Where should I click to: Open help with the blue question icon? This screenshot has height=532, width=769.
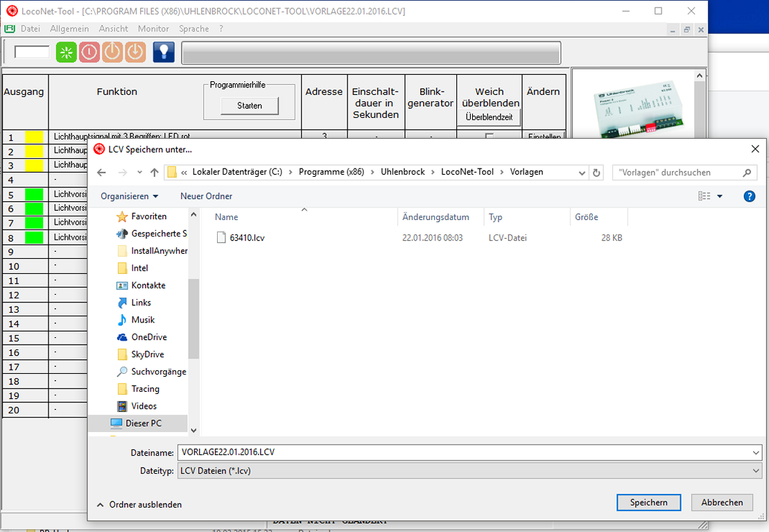coord(749,196)
